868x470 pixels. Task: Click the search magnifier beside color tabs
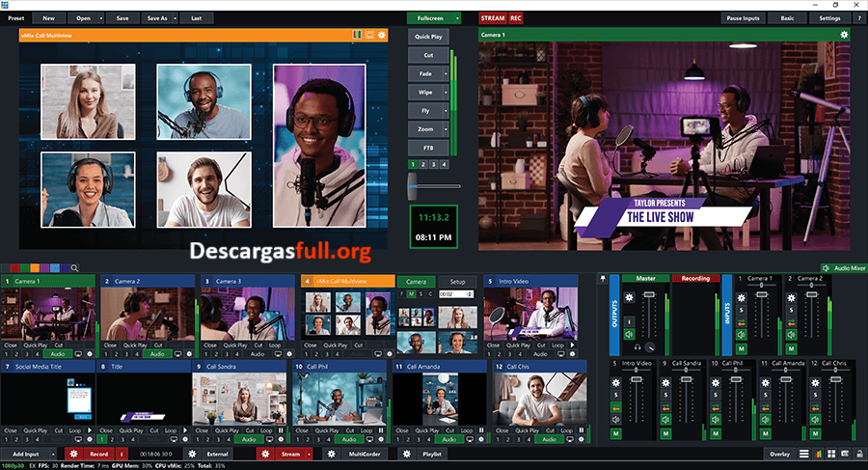tap(74, 268)
